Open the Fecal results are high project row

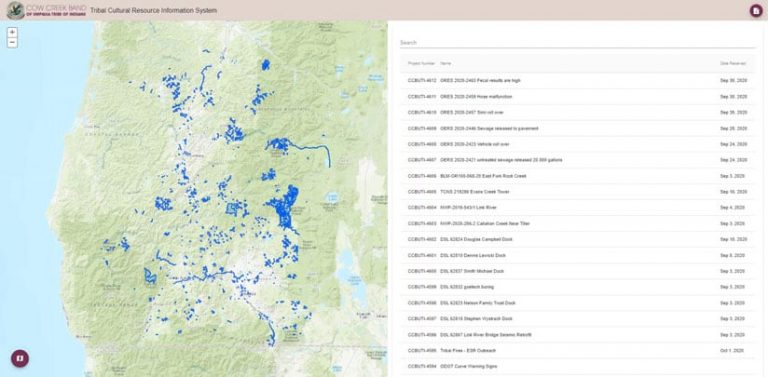[577, 81]
